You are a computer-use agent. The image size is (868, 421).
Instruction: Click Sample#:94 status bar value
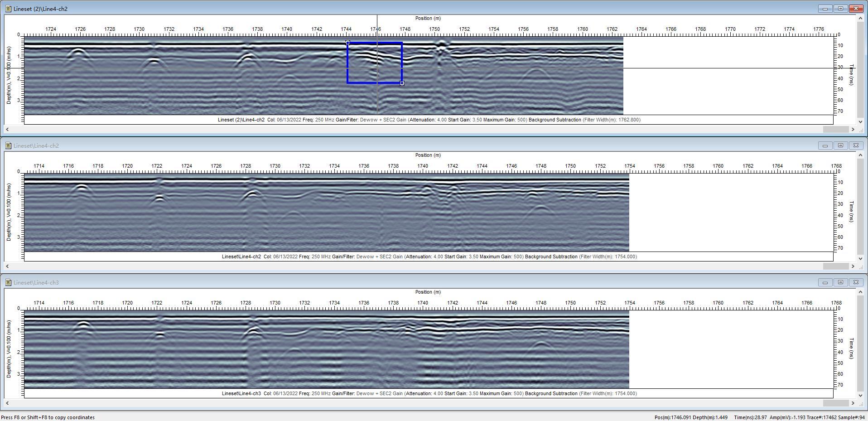852,417
